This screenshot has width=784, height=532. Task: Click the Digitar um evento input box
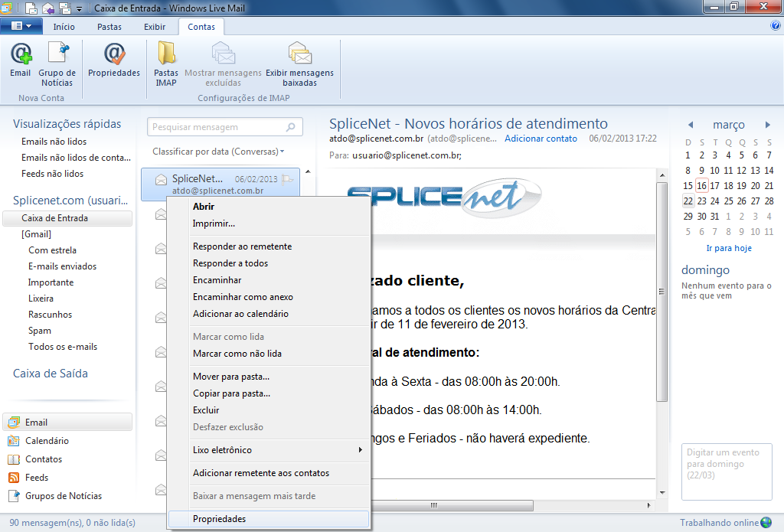(x=727, y=472)
